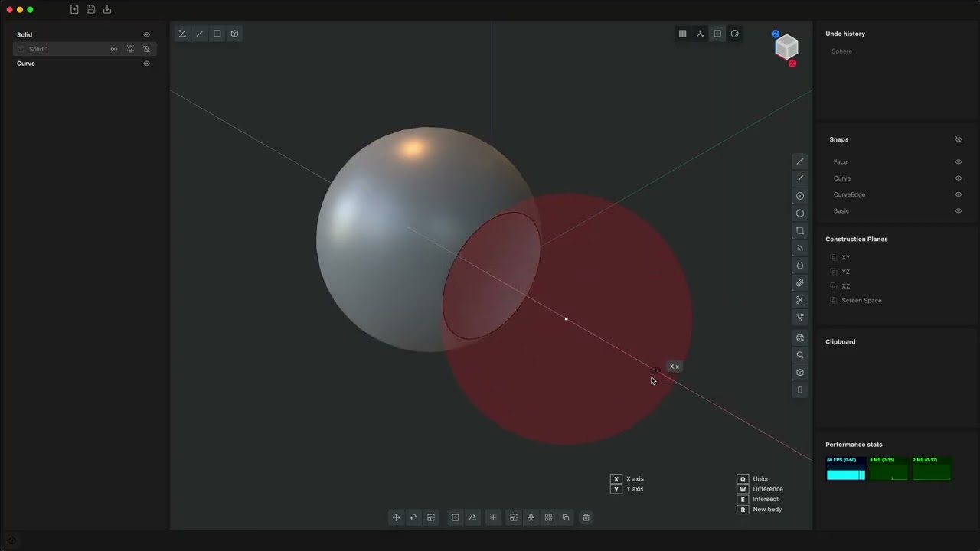The height and width of the screenshot is (551, 980).
Task: Select the Circle tool
Action: tap(800, 196)
